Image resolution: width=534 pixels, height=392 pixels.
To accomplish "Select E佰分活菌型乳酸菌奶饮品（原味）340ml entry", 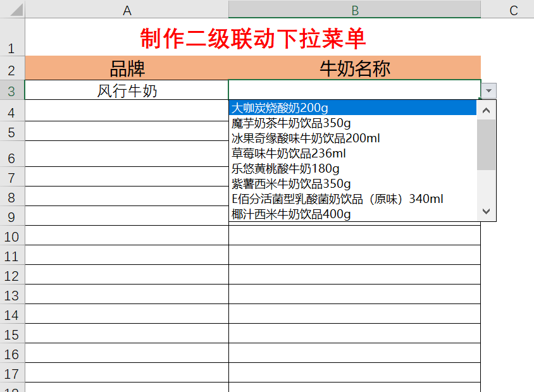I will [x=352, y=199].
